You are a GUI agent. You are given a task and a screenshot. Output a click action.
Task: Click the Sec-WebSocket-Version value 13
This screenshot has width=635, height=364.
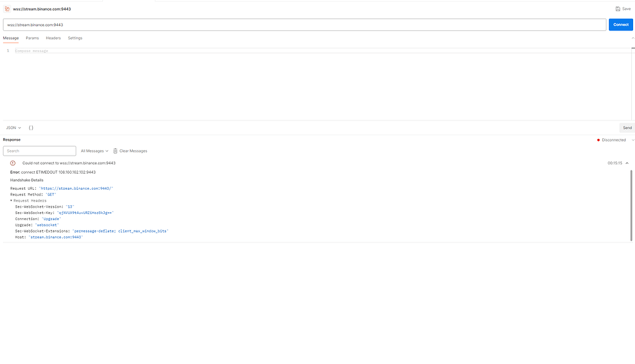click(69, 207)
